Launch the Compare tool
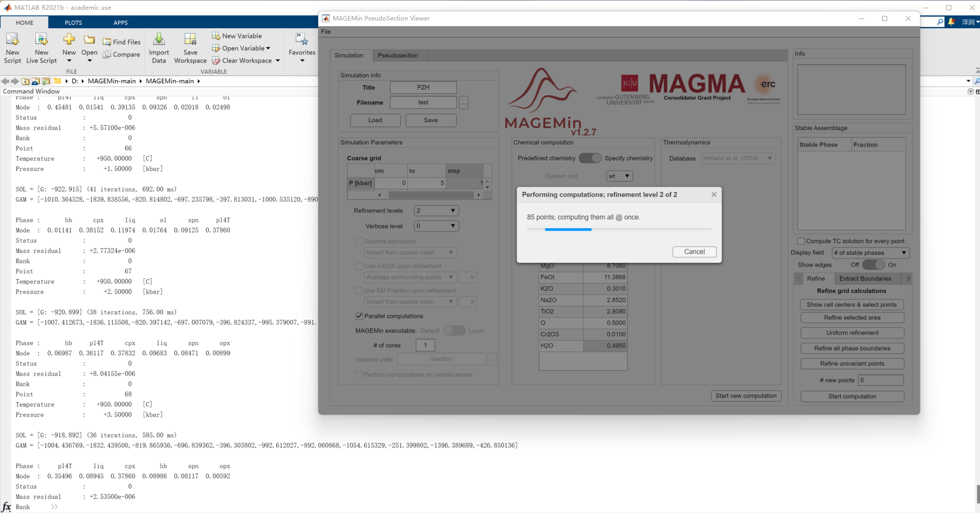Viewport: 980px width, 513px height. click(x=122, y=54)
